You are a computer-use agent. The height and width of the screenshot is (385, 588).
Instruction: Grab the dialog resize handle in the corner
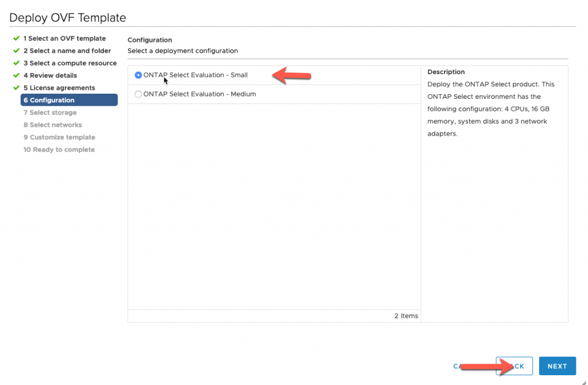[x=584, y=382]
